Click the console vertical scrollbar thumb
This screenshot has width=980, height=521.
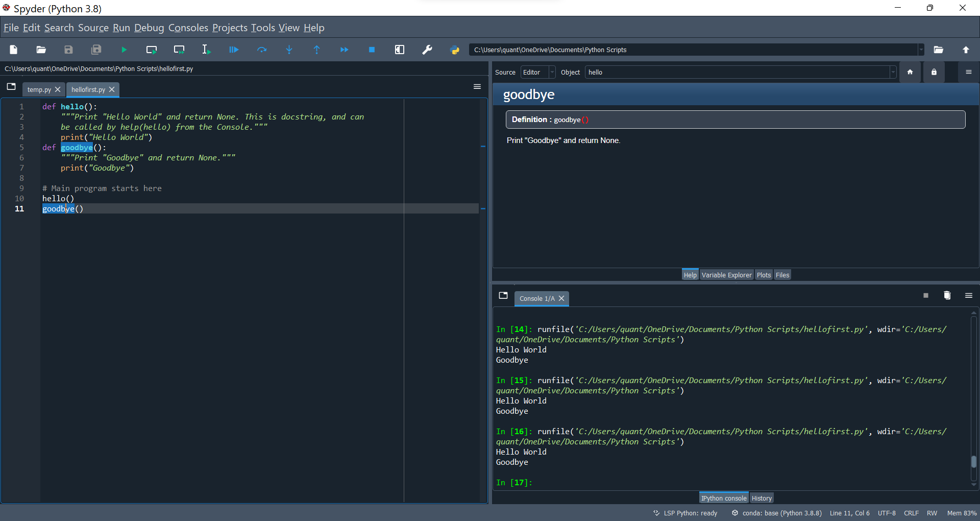(974, 461)
